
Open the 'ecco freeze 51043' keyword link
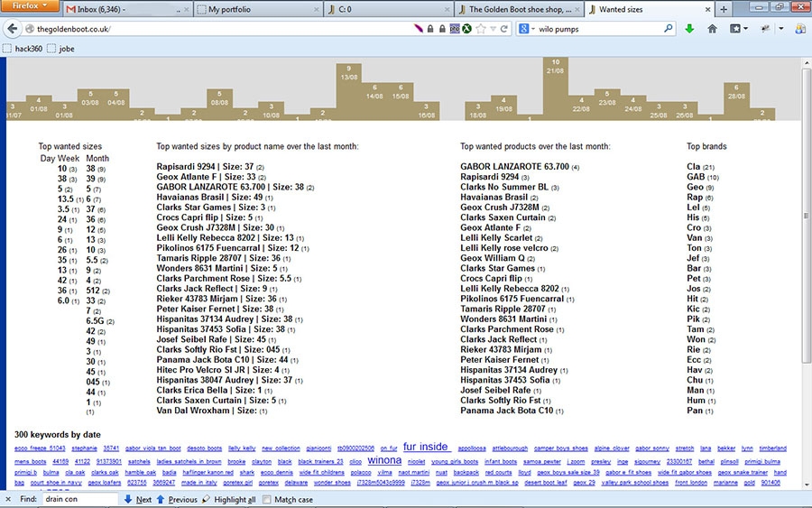[40, 448]
